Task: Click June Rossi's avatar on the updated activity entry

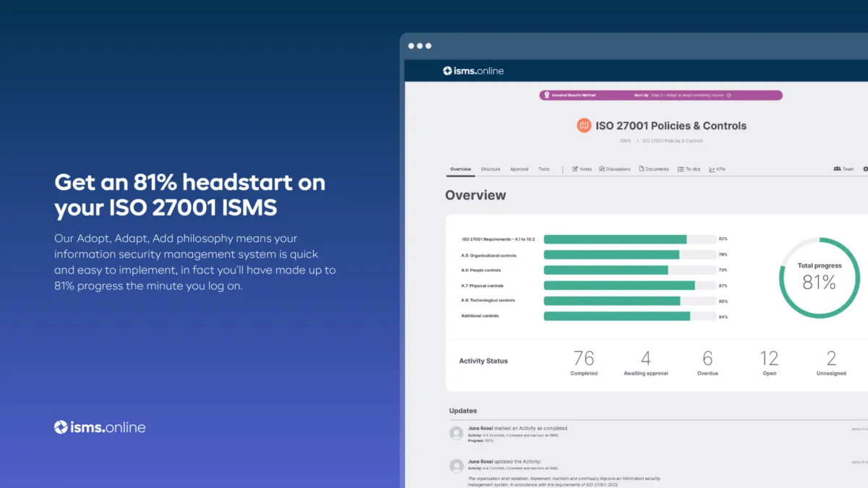Action: [456, 466]
